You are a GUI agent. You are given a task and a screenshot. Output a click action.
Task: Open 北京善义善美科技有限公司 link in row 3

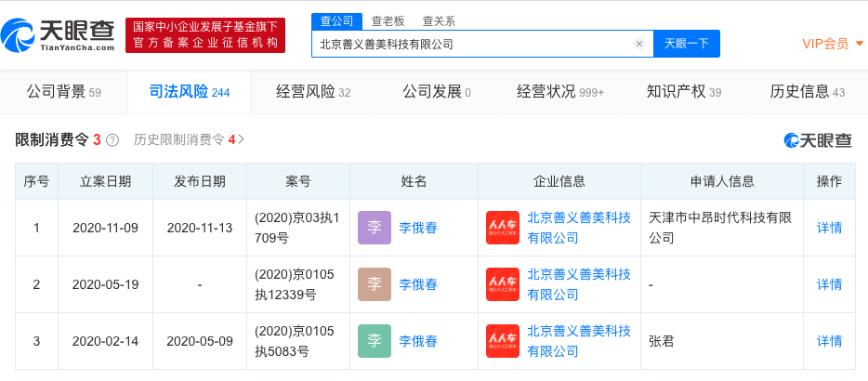(x=578, y=341)
